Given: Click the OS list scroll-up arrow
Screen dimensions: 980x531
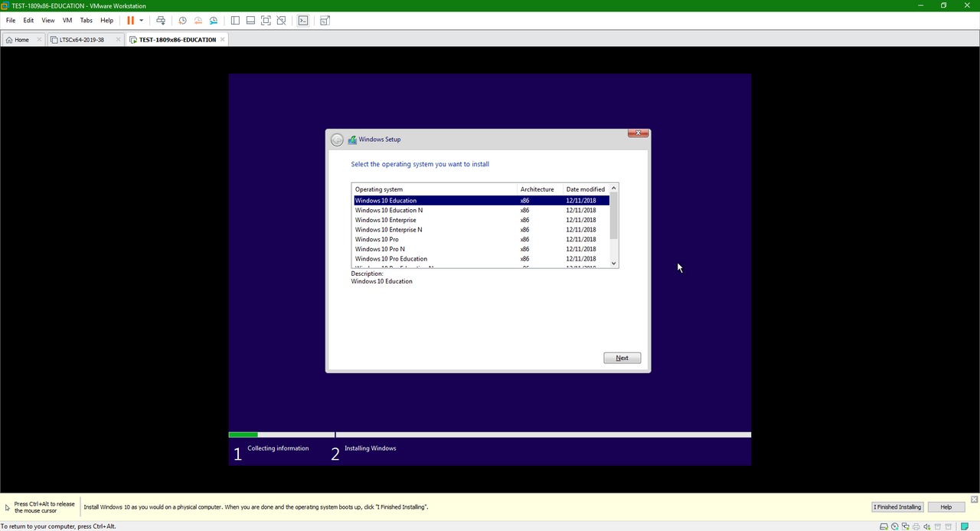Looking at the screenshot, I should [x=613, y=188].
